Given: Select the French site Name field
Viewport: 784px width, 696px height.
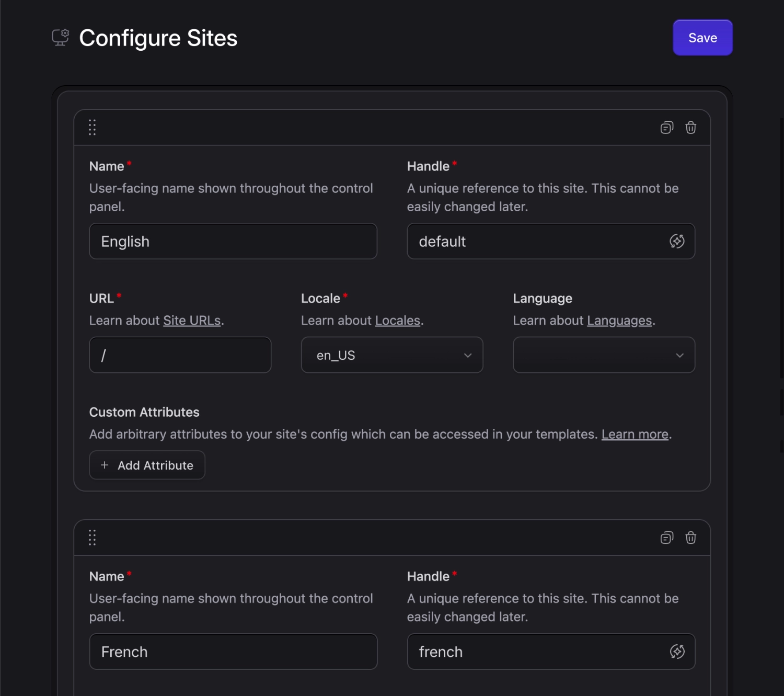Looking at the screenshot, I should [233, 652].
